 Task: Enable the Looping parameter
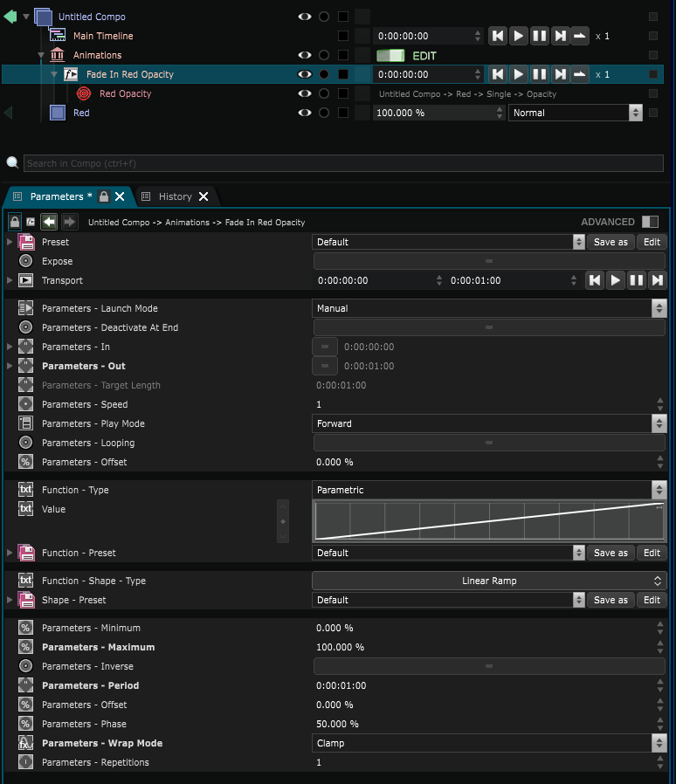coord(489,443)
